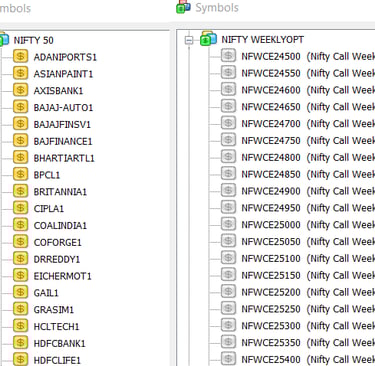Select the NFWCE24850 option row
This screenshot has width=375, height=366.
[298, 174]
